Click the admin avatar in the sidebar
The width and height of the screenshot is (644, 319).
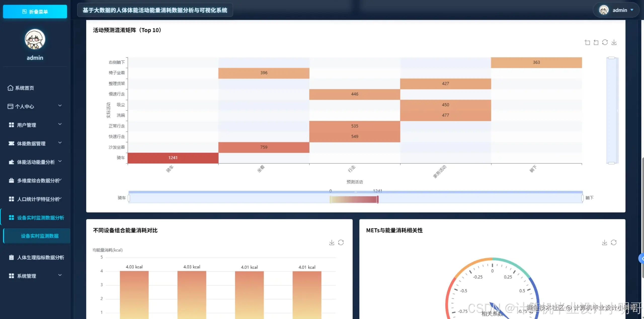click(x=35, y=39)
